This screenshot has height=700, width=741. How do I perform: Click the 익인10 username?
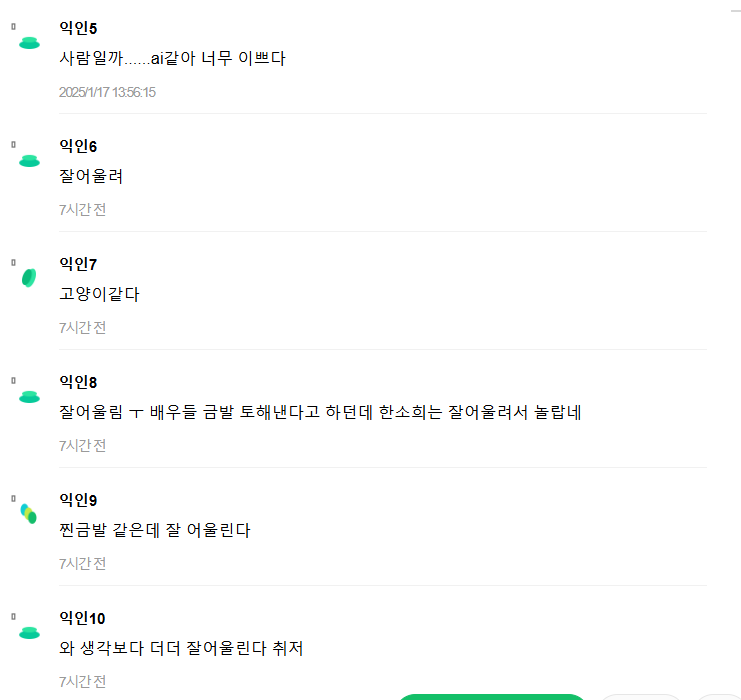tap(82, 618)
